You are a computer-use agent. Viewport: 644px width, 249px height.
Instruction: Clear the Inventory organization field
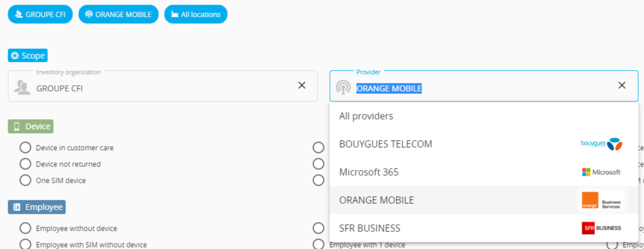point(302,85)
